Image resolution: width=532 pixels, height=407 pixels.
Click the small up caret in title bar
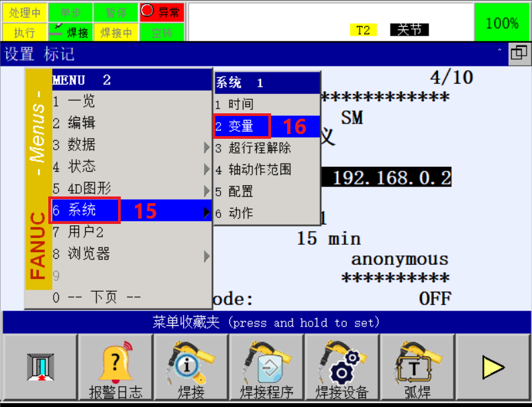pyautogui.click(x=499, y=50)
